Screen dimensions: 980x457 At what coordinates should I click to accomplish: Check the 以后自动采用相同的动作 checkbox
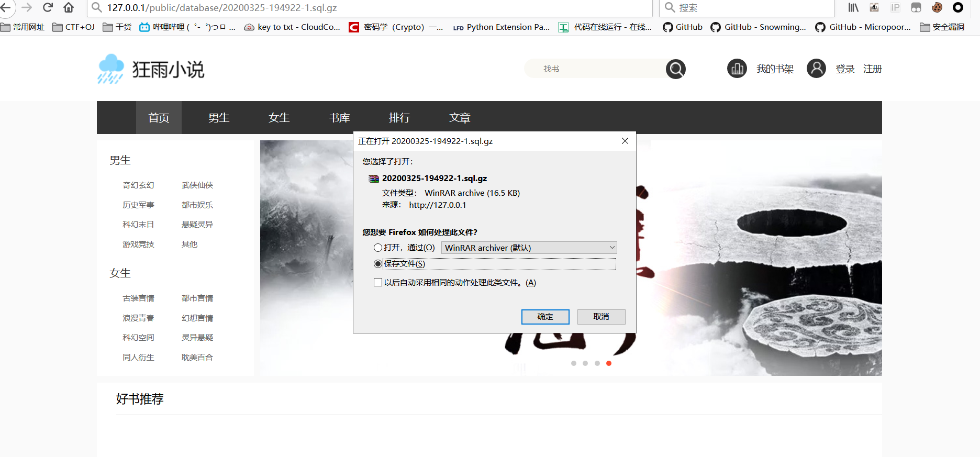tap(378, 283)
